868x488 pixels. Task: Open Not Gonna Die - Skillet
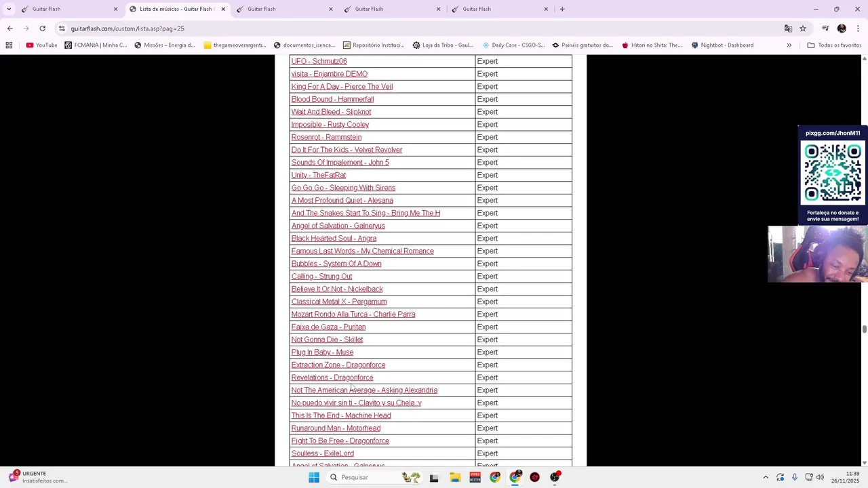327,340
